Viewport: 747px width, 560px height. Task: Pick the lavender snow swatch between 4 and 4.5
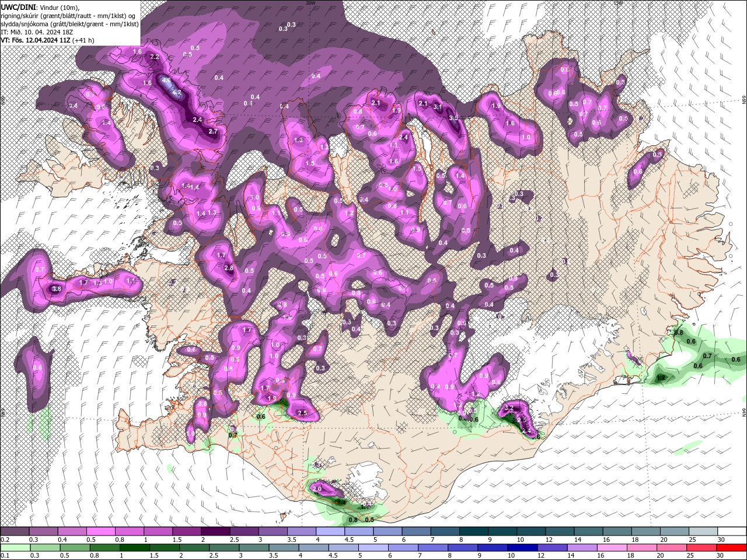point(330,531)
